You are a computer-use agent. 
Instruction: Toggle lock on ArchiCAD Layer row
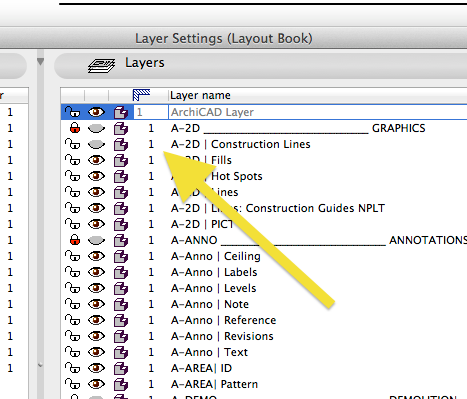pyautogui.click(x=73, y=112)
